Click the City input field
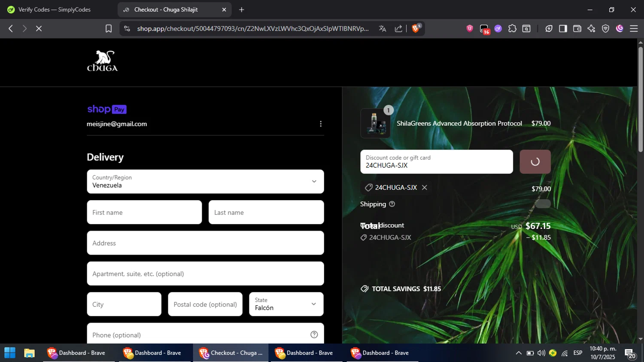Viewport: 644px width, 362px height. coord(124,304)
